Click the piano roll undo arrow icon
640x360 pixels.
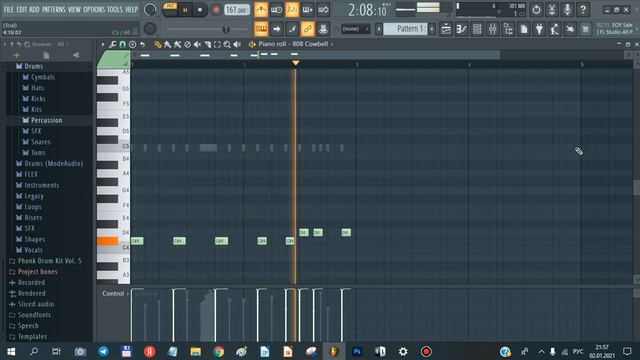tap(142, 44)
